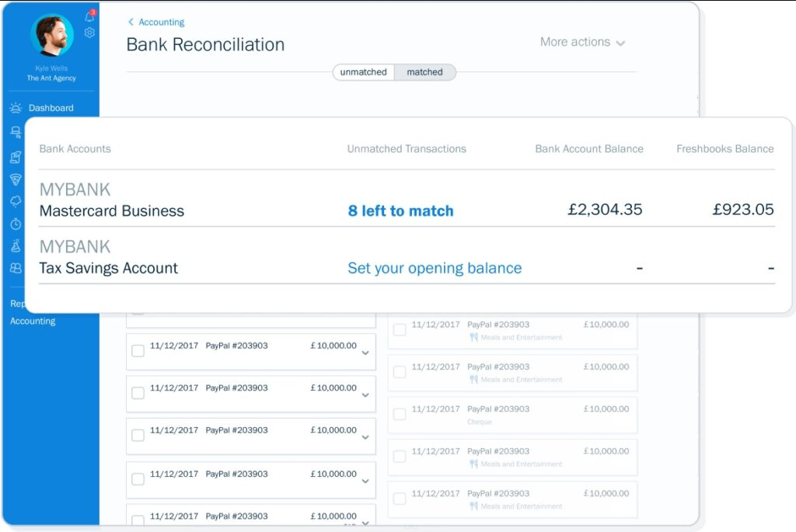Click Kyle Wells profile avatar
Image resolution: width=796 pixels, height=532 pixels.
point(51,34)
